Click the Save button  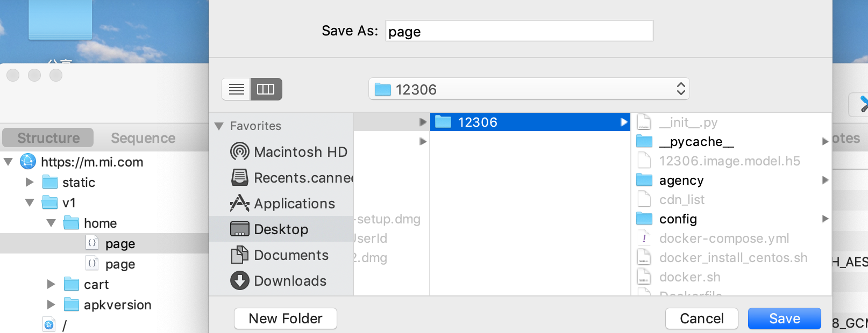coord(784,318)
